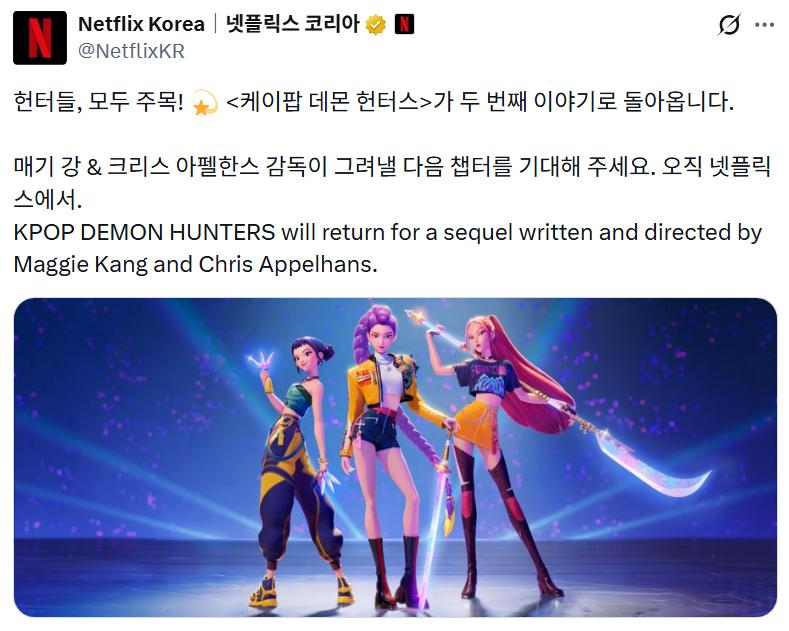Click the glowing curved polearm blade
Screen dimensions: 789x631
[654, 465]
